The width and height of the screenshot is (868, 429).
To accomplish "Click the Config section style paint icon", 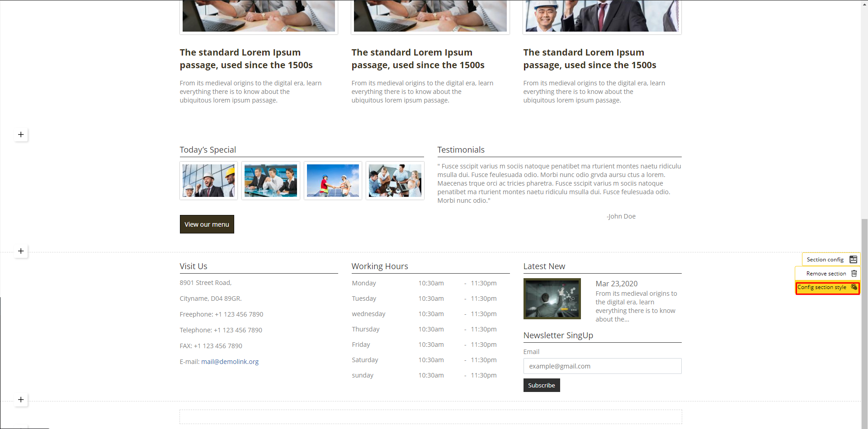I will pyautogui.click(x=854, y=287).
